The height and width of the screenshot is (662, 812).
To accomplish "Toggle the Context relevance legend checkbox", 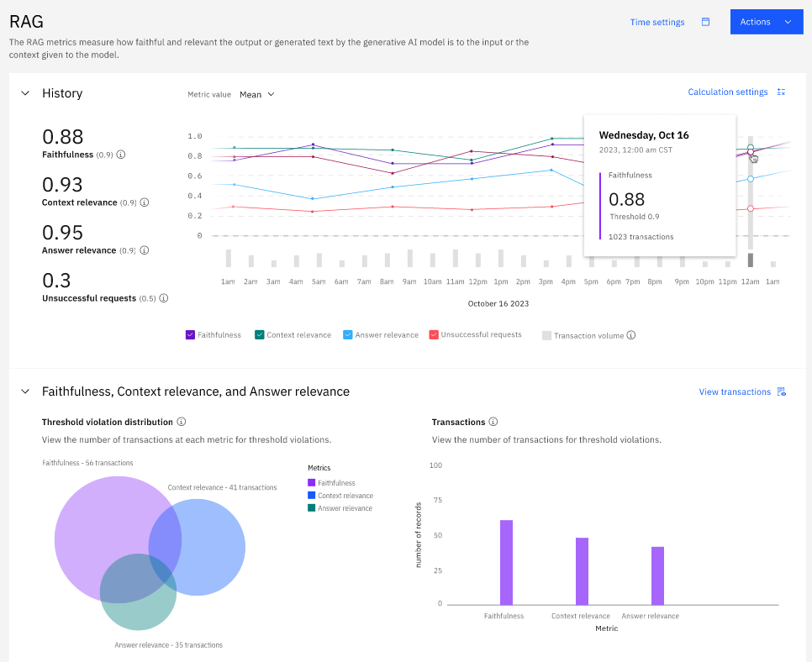I will click(260, 335).
